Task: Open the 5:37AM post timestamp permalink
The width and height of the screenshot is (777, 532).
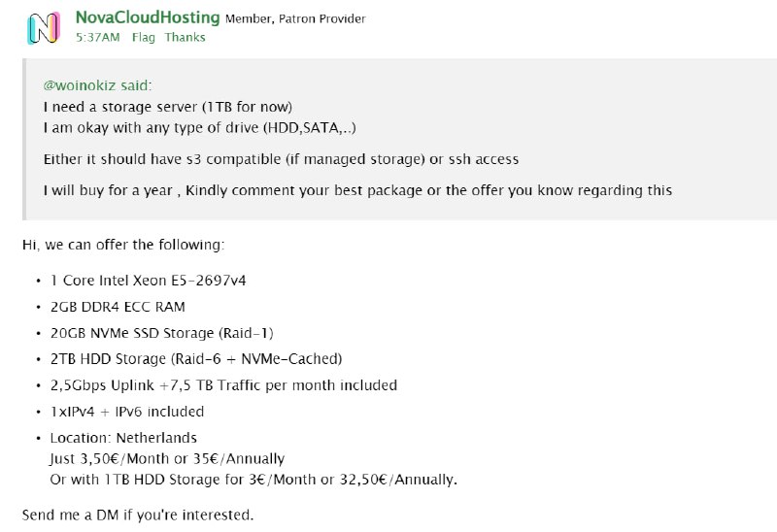Action: 98,37
